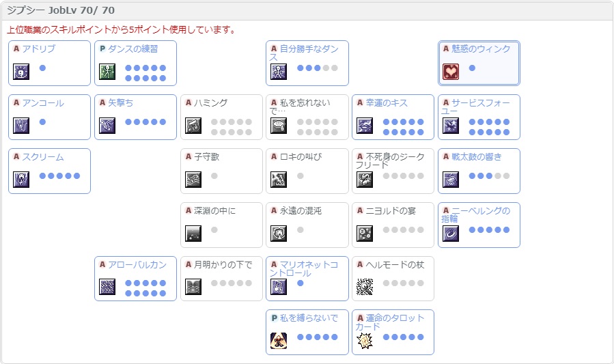The width and height of the screenshot is (614, 364).
Task: Click the 魅惑のウィンク heart icon
Action: click(451, 72)
